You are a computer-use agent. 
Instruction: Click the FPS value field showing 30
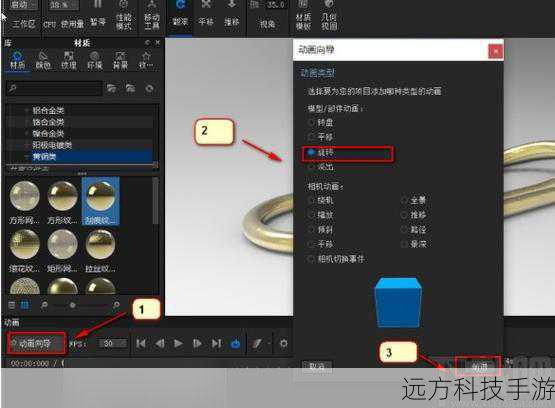click(x=113, y=344)
